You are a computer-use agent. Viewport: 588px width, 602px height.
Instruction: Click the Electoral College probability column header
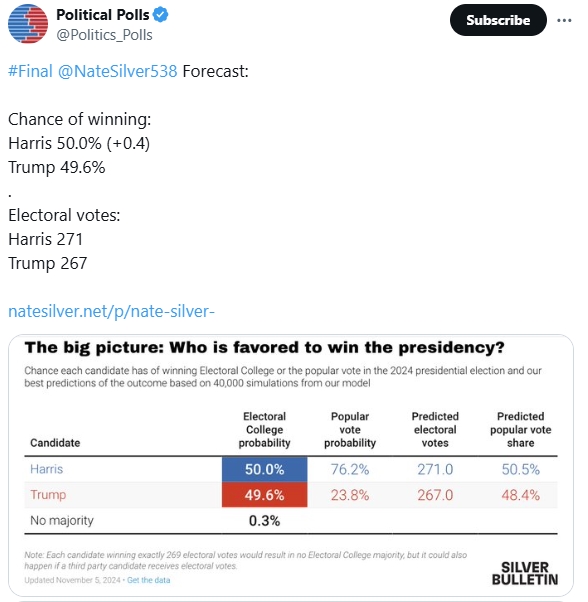tap(264, 430)
